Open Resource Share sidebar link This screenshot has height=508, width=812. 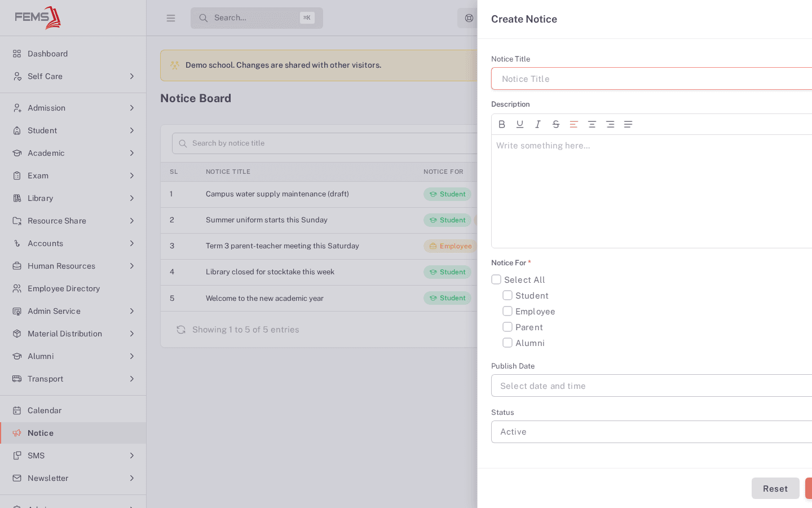73,221
